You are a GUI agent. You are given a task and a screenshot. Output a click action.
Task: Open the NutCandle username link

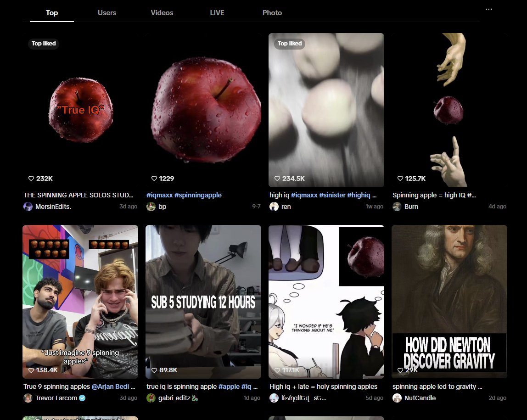point(420,398)
